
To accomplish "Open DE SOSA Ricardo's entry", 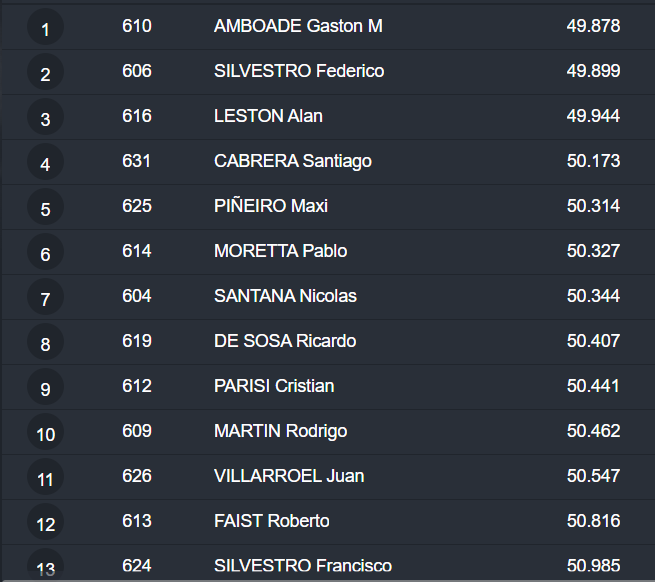I will (x=285, y=341).
